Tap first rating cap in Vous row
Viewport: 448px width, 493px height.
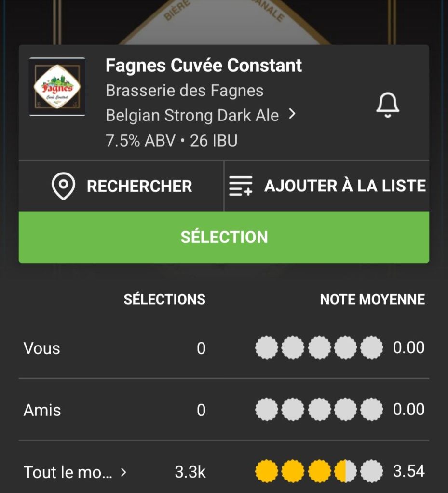[267, 348]
